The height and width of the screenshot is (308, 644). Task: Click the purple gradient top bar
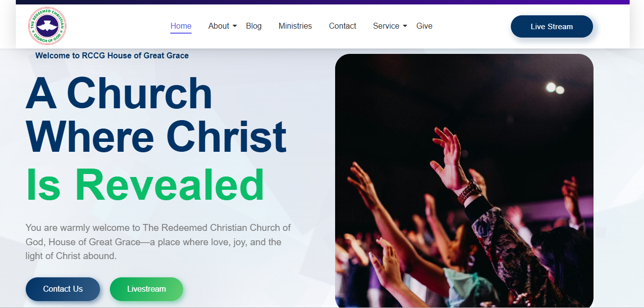tap(323, 2)
